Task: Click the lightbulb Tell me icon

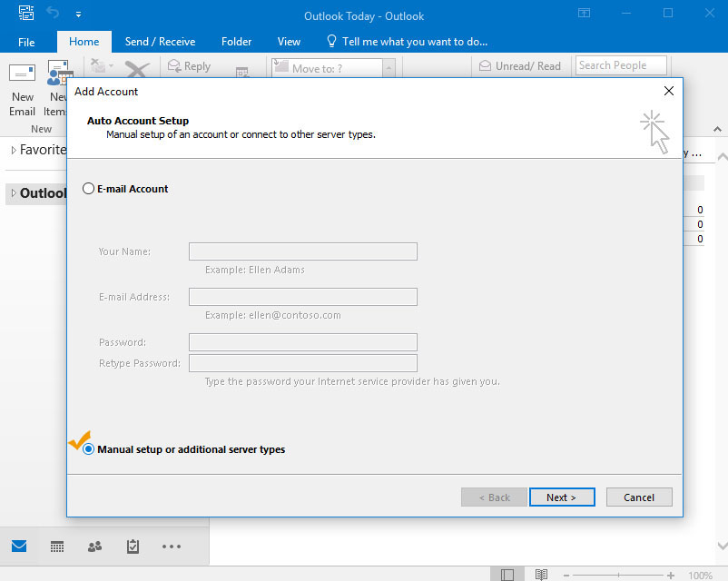Action: pos(331,41)
